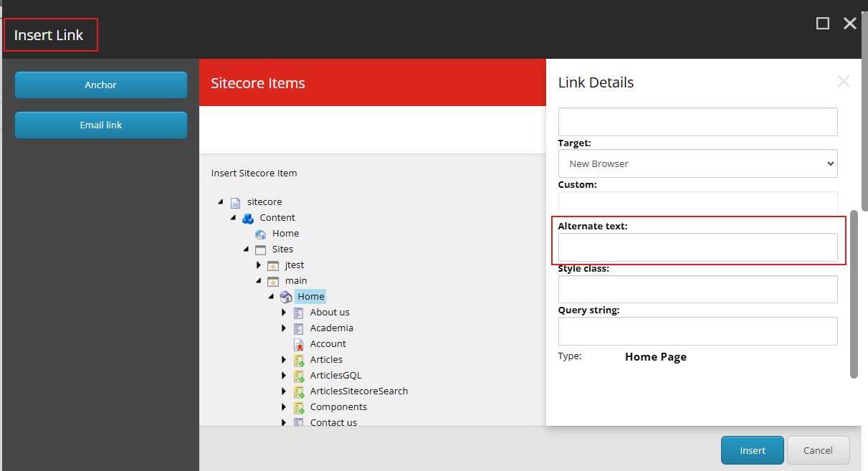Click inside the Alternate text field

(697, 247)
